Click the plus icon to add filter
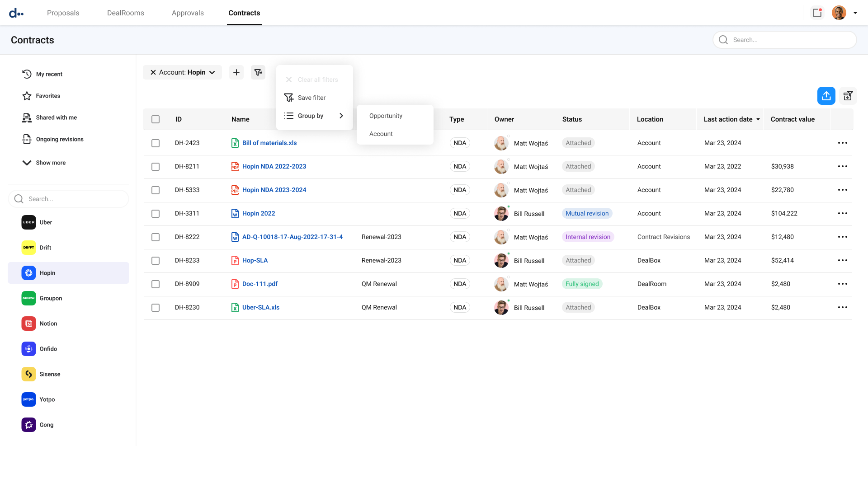 (236, 72)
